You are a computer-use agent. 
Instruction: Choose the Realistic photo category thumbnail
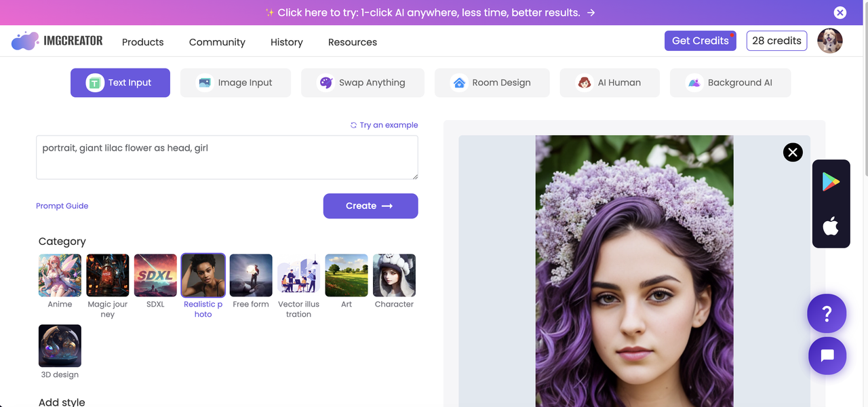pos(203,275)
